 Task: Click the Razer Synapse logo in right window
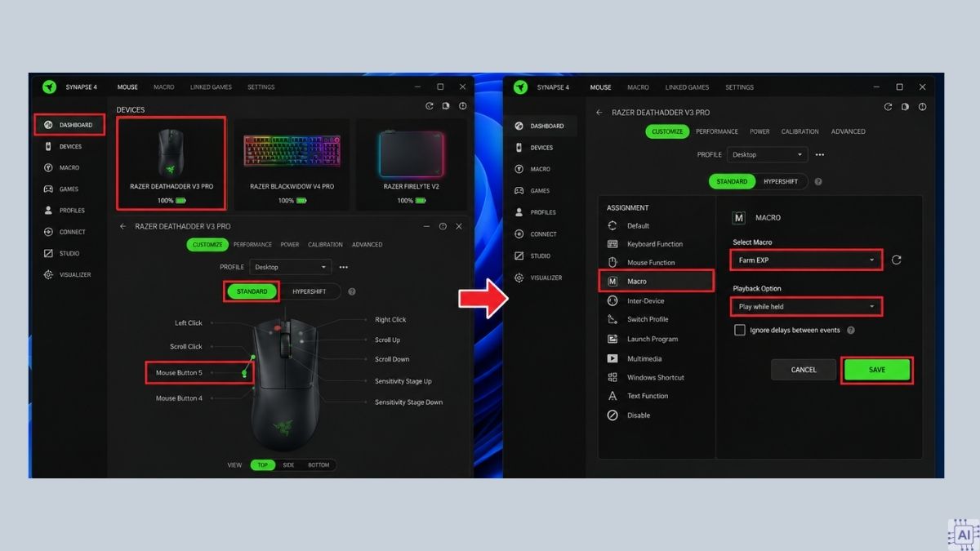pyautogui.click(x=521, y=87)
